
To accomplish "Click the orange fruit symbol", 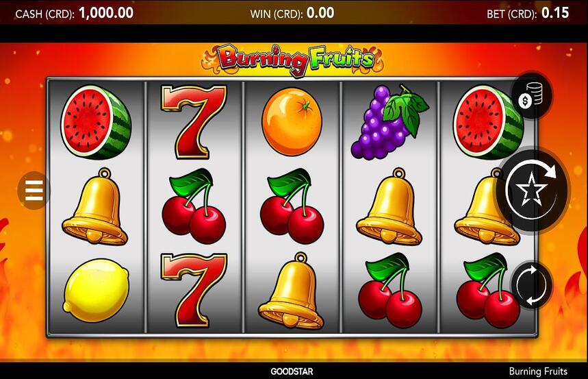I will pyautogui.click(x=292, y=121).
